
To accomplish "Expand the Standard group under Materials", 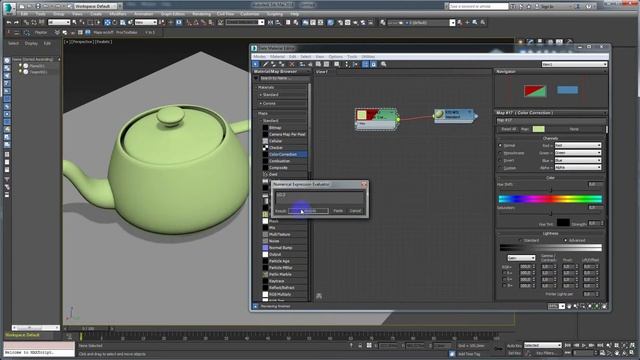I will coord(261,95).
